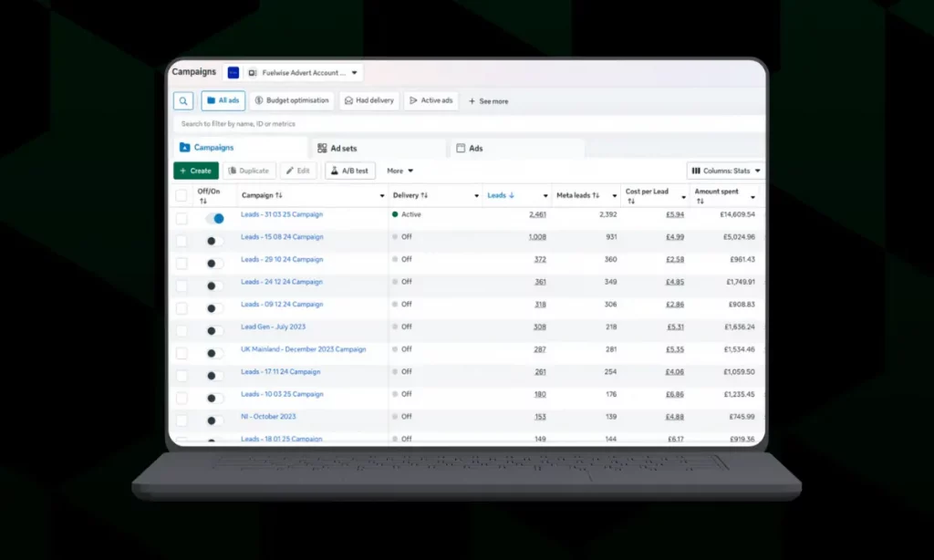934x560 pixels.
Task: Enable the Leads - 15 08 24 Campaign toggle
Action: 215,239
